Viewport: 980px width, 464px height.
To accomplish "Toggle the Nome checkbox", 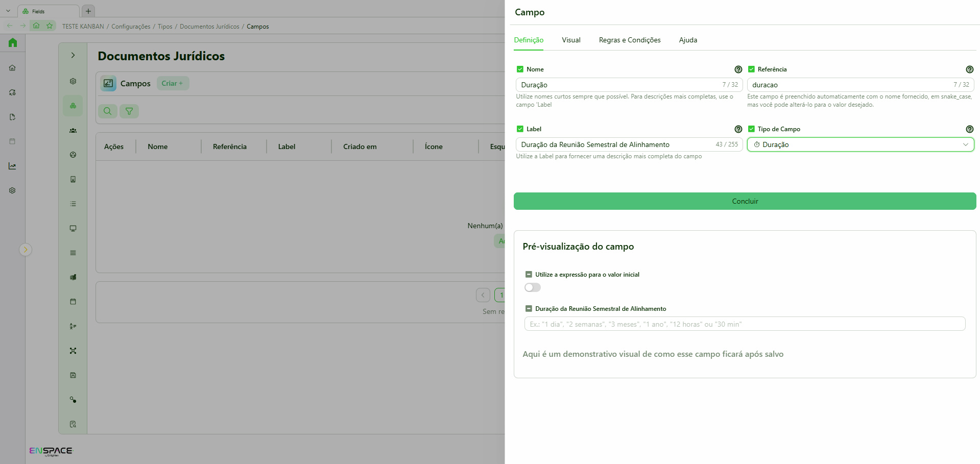I will coord(520,69).
